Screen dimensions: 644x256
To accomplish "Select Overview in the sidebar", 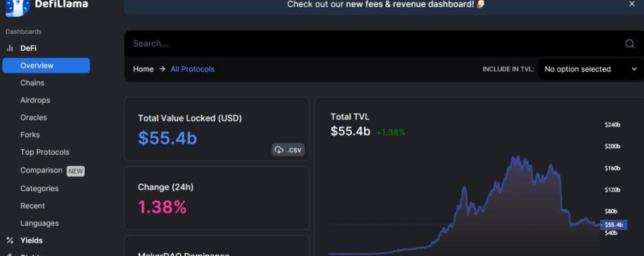I will pos(46,66).
